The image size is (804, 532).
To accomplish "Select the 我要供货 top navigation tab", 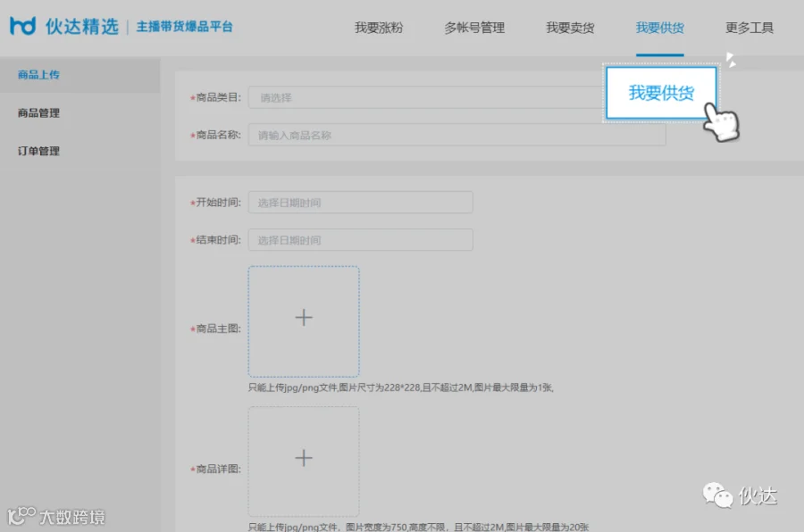I will pos(660,28).
